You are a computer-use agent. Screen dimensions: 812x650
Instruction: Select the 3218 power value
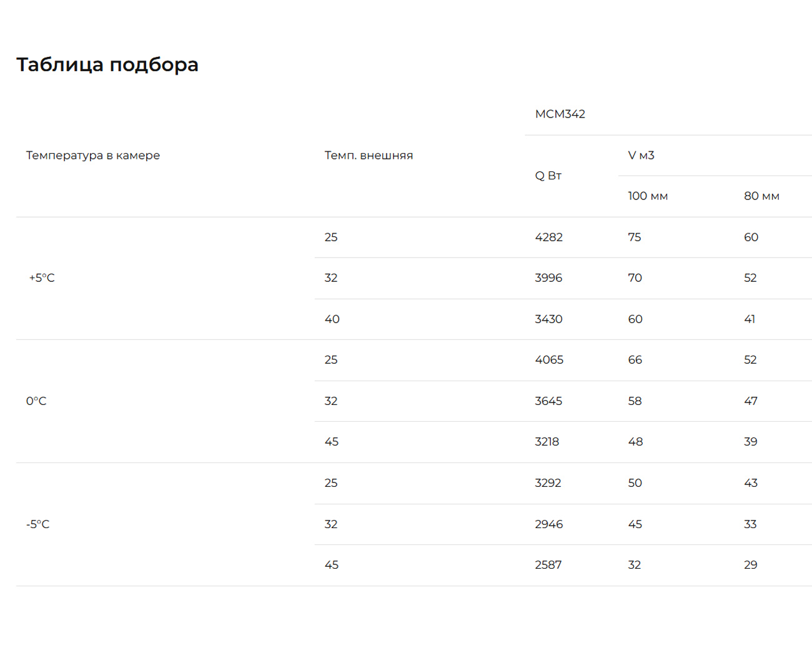(x=547, y=442)
